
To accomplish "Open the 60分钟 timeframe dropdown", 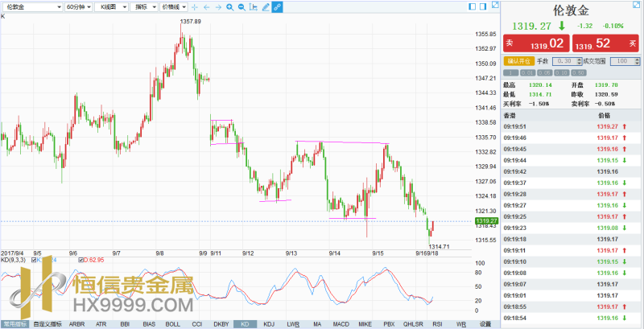I will (76, 6).
